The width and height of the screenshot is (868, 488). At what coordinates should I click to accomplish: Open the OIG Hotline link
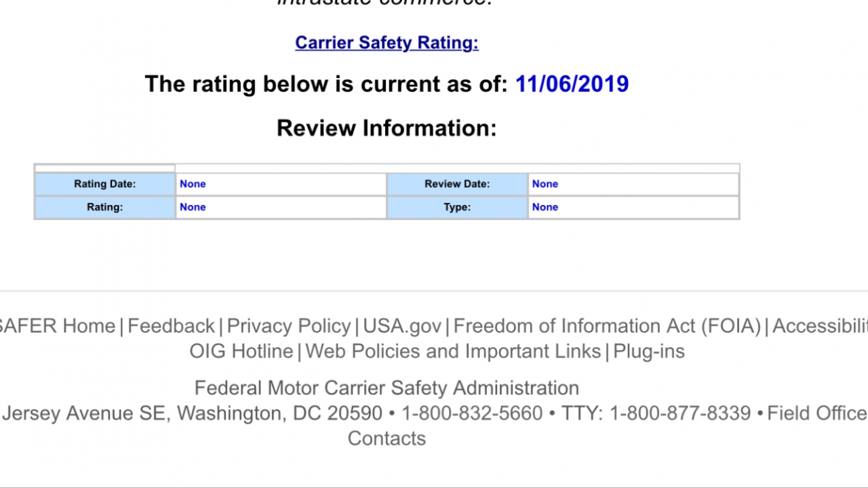[241, 351]
